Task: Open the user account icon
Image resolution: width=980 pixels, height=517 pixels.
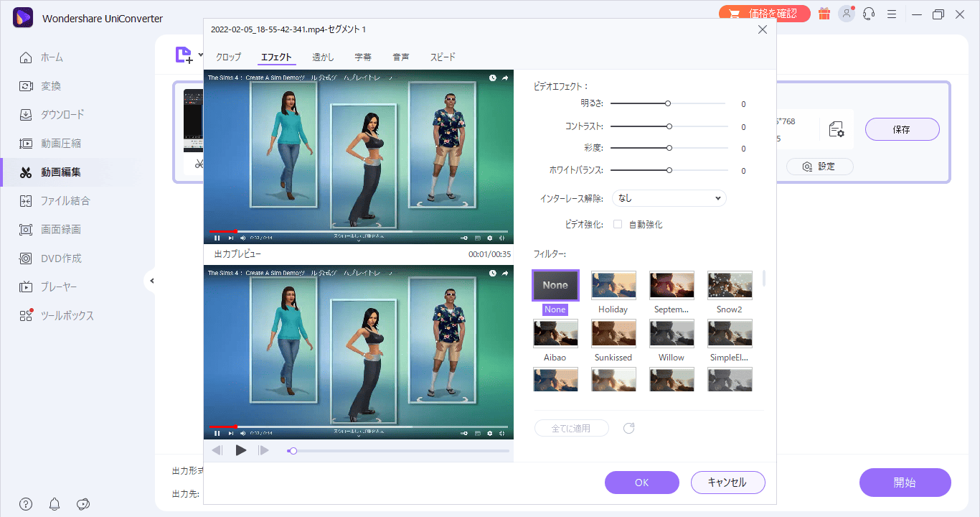Action: 847,14
